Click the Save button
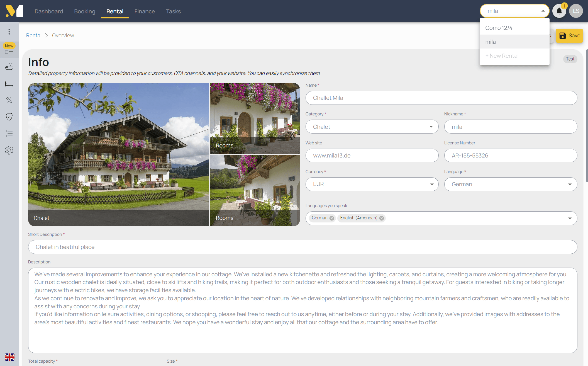588x366 pixels. [569, 36]
